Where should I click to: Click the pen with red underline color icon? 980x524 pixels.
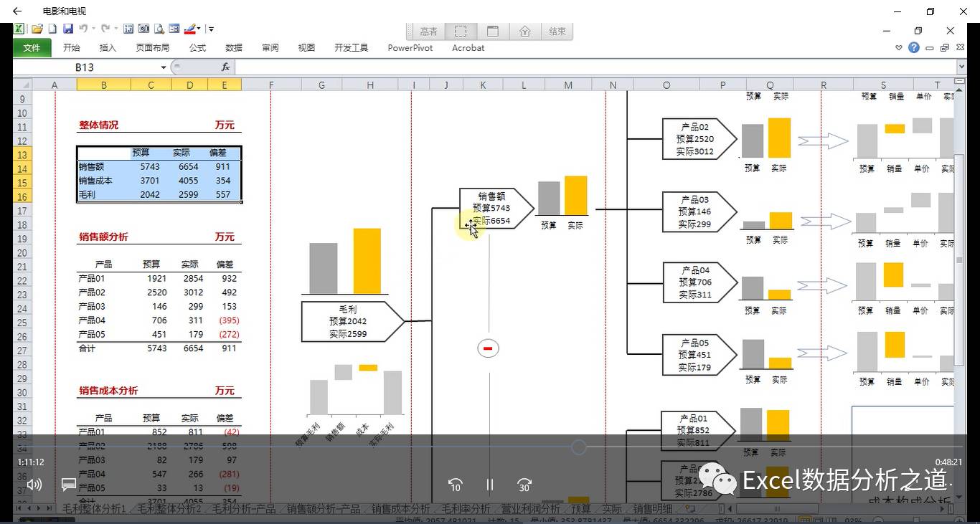click(189, 29)
